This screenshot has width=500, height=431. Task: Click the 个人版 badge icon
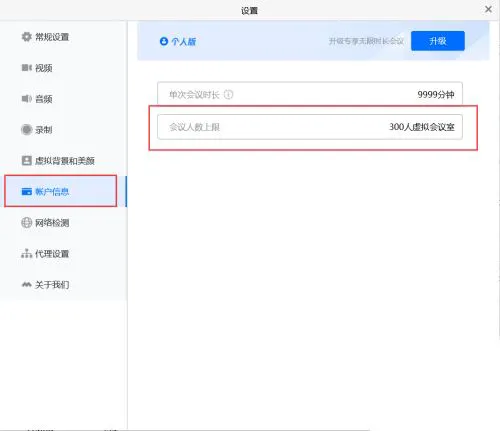[164, 41]
